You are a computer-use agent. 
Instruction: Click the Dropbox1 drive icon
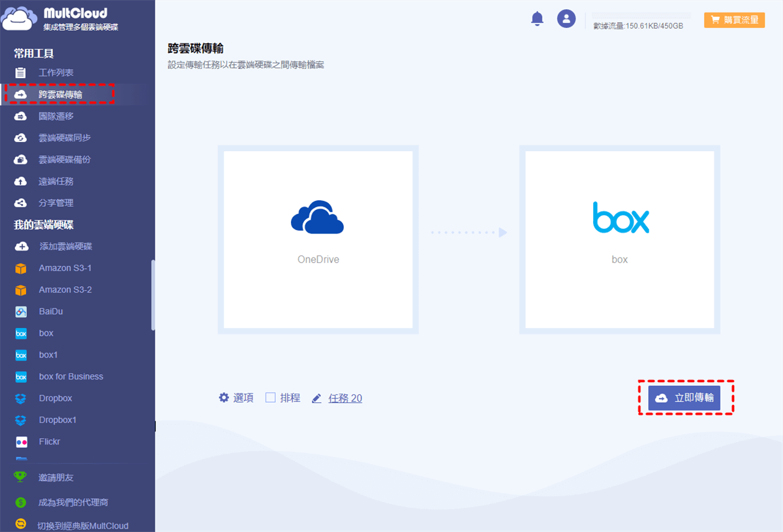(x=21, y=420)
